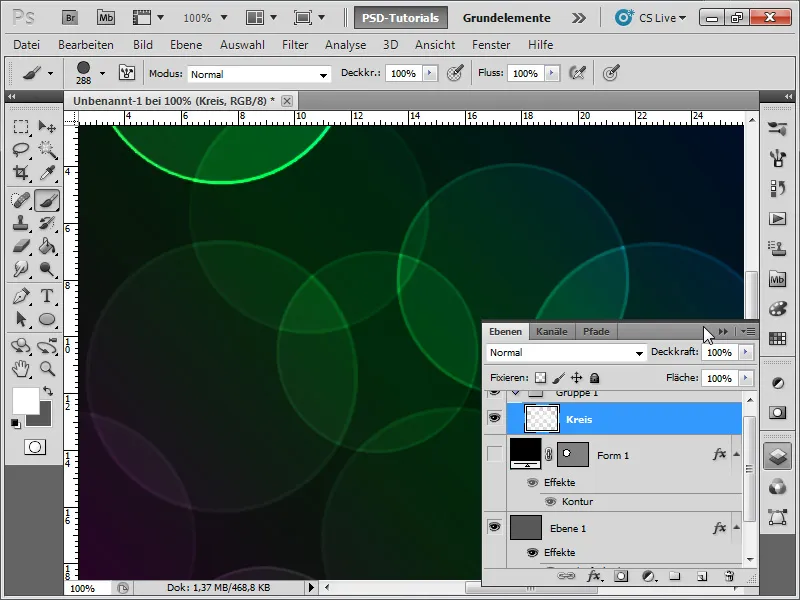Screen dimensions: 800x600
Task: Select the Brush tool in toolbox
Action: [x=47, y=200]
